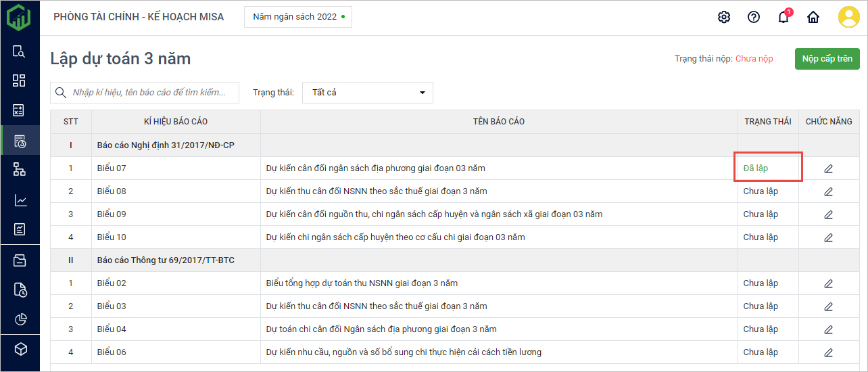The image size is (868, 372).
Task: Click the Đã lập status of Biểu 07
Action: (756, 168)
